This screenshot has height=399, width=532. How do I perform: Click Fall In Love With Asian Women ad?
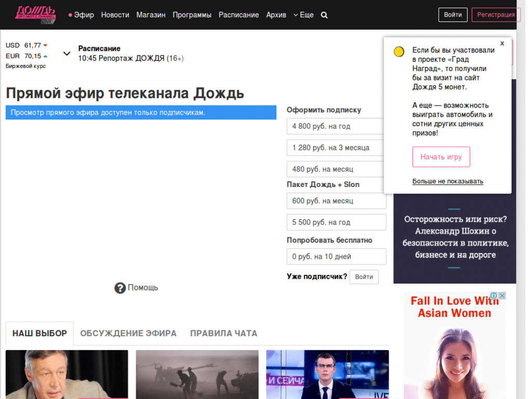455,345
